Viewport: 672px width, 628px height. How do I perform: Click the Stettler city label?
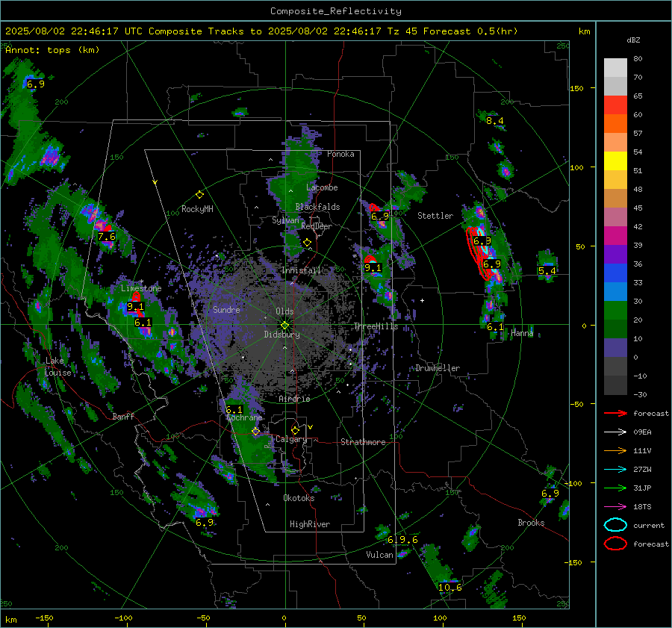click(x=435, y=216)
